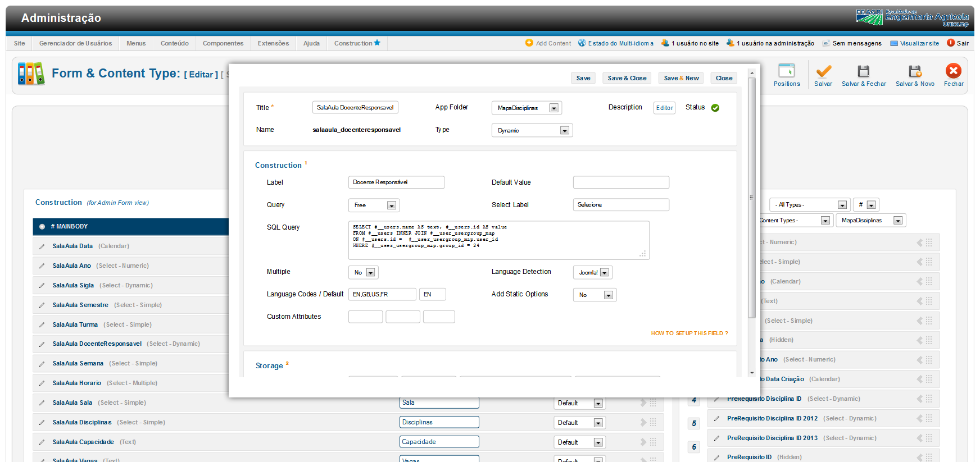Screen dimensions: 980x462
Task: Click the Salvar checkmark icon
Action: click(x=823, y=71)
